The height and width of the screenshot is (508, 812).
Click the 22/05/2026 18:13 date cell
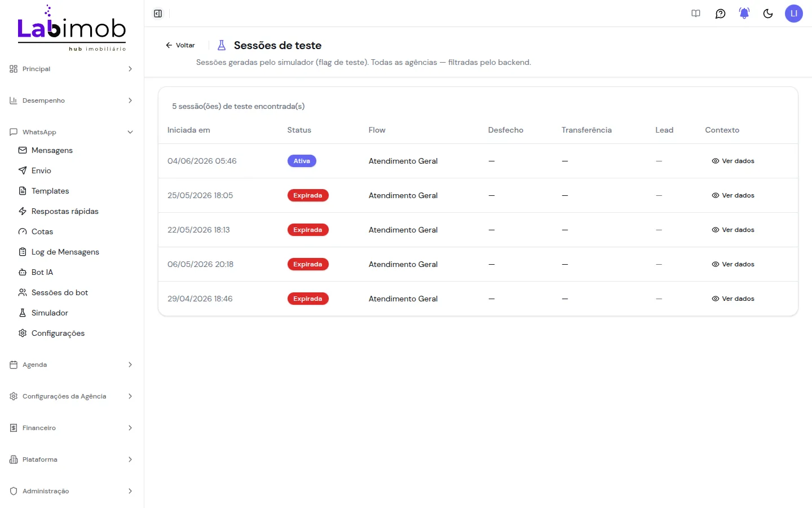(198, 230)
